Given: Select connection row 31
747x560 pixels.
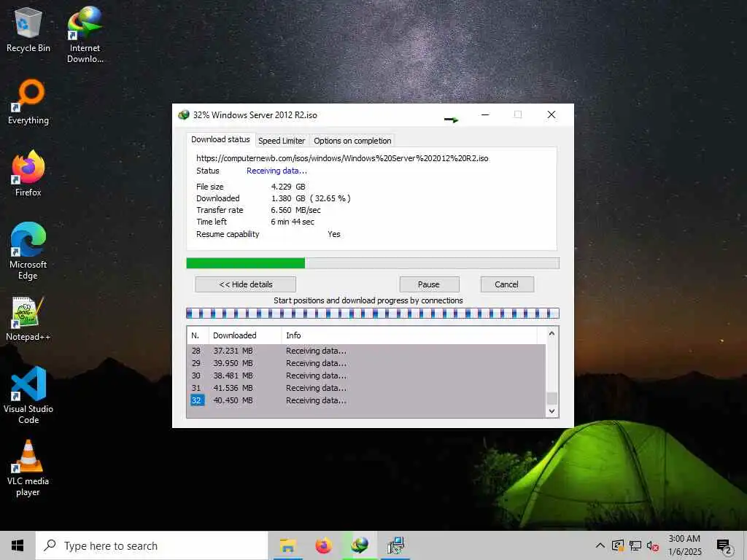Looking at the screenshot, I should pyautogui.click(x=366, y=388).
